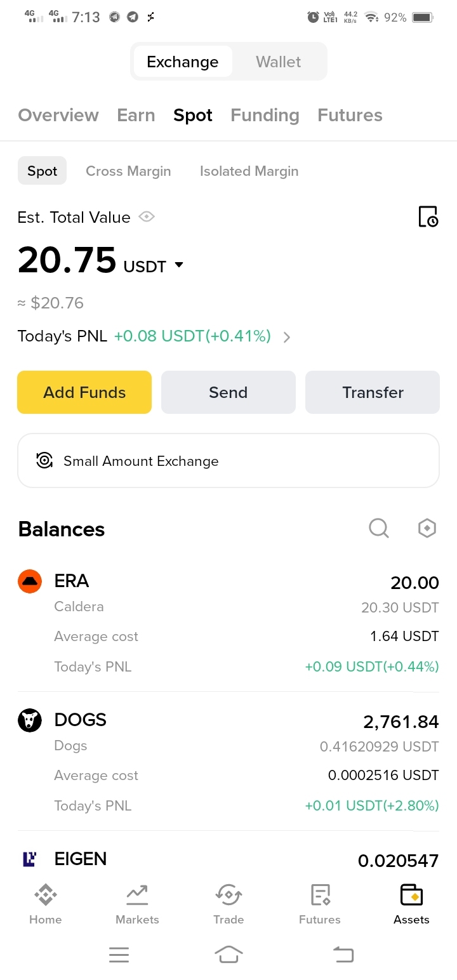
Task: Switch to Wallet mode toggle
Action: [x=279, y=62]
